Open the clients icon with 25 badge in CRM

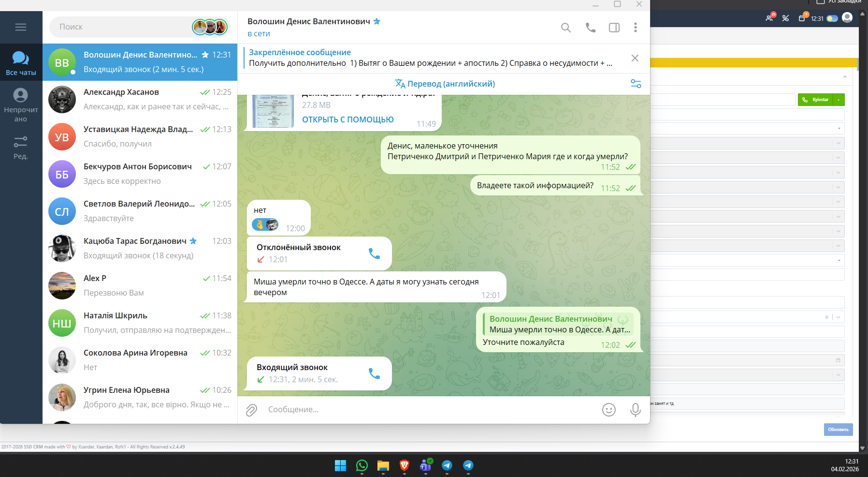[x=770, y=18]
